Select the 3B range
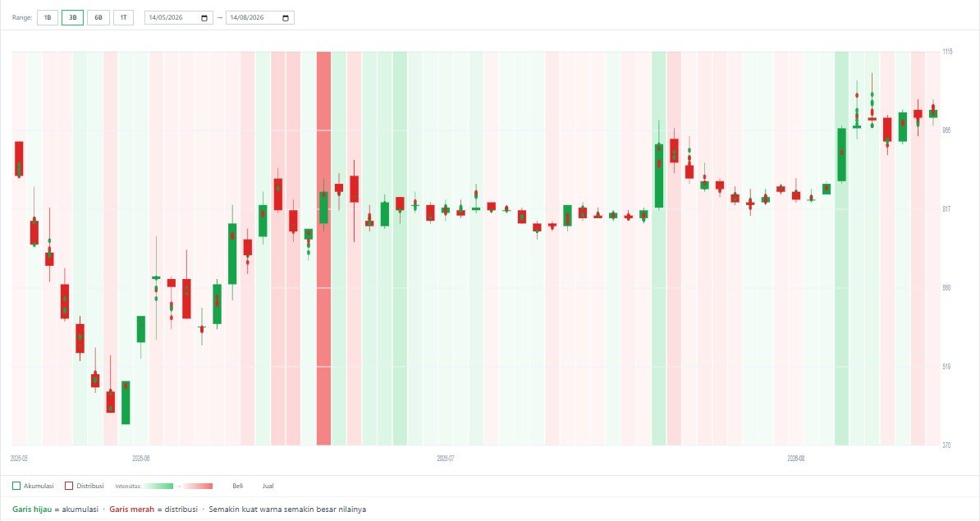This screenshot has width=980, height=521. click(72, 18)
